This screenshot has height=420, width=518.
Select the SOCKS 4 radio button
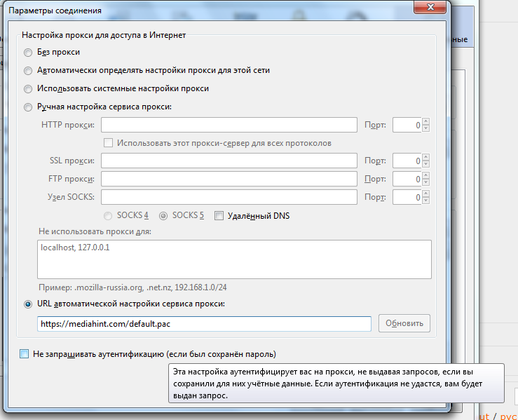coord(108,216)
